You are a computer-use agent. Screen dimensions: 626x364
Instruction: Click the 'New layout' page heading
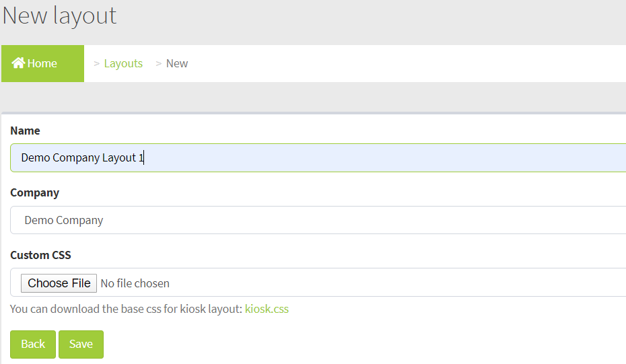59,15
